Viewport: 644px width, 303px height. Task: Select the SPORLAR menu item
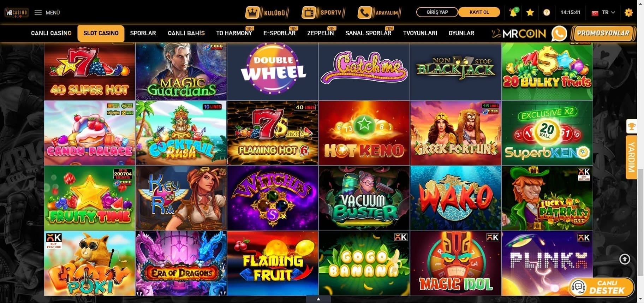143,33
